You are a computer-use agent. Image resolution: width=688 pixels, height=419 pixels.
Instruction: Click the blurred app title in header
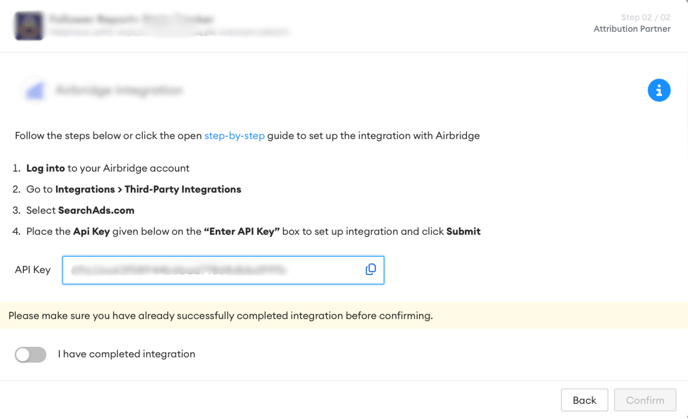point(132,19)
